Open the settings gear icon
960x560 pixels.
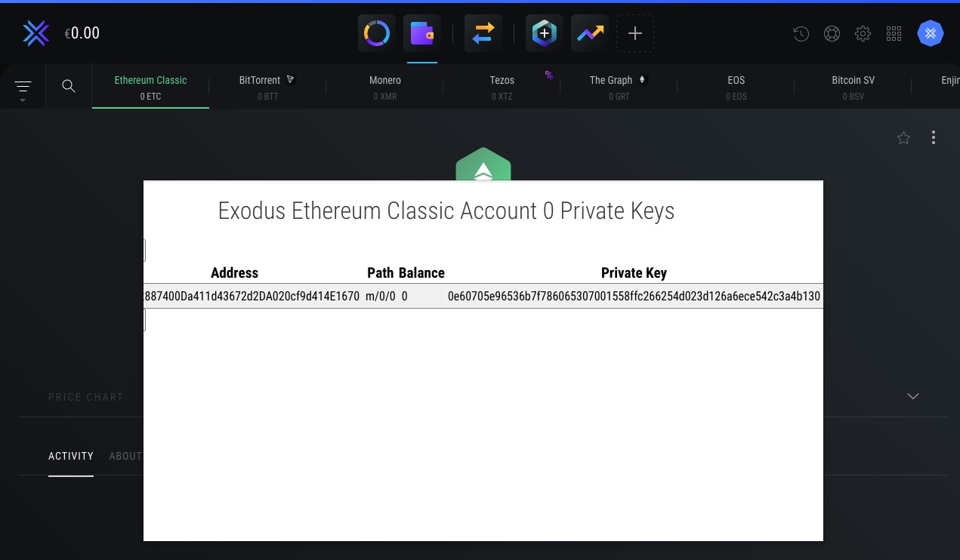click(863, 33)
